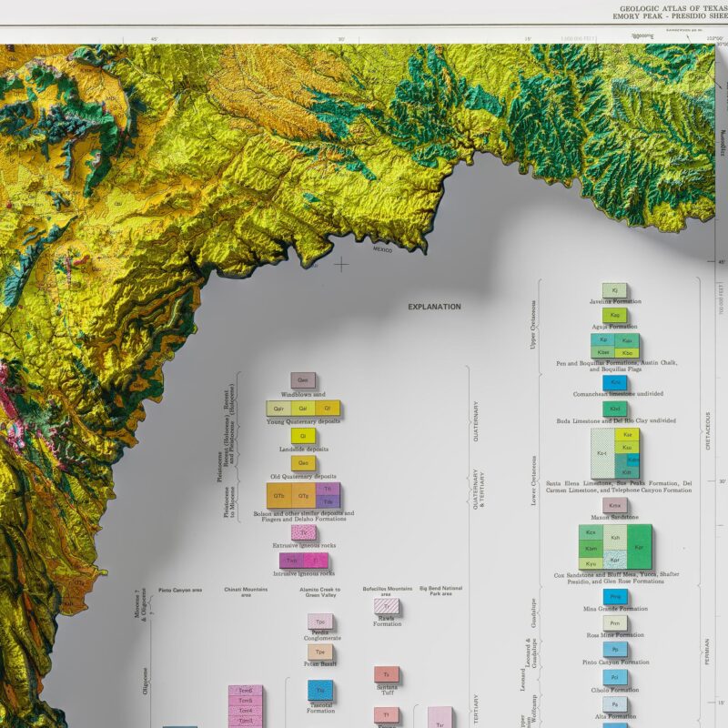Click the Ksu Sue Peaks swatch
Screen dimensions: 728x728
tap(627, 448)
